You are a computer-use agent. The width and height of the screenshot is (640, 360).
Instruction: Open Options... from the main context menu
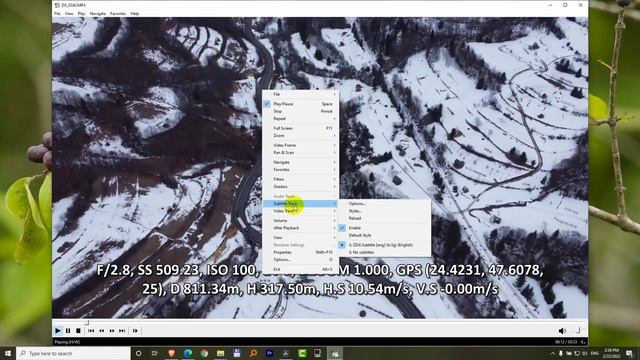click(x=300, y=260)
